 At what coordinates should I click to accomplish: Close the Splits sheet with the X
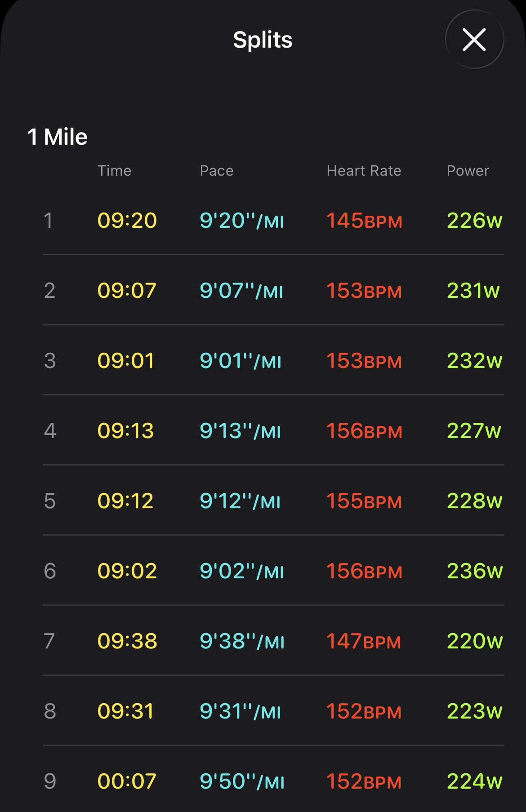(x=474, y=40)
